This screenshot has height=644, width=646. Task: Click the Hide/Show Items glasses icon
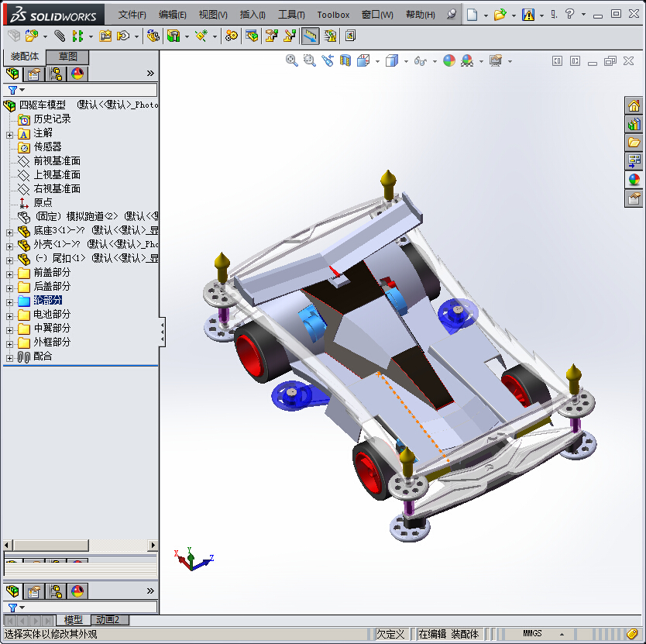coord(421,61)
